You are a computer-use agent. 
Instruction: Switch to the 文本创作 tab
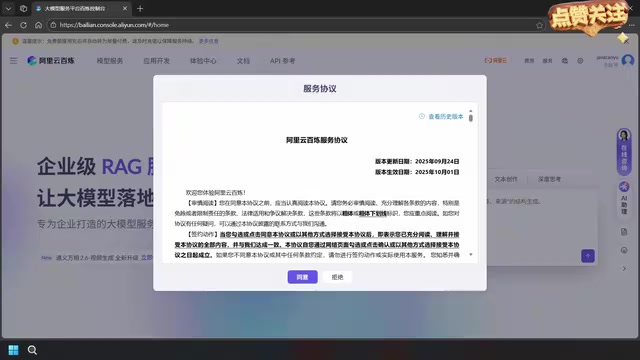click(506, 179)
